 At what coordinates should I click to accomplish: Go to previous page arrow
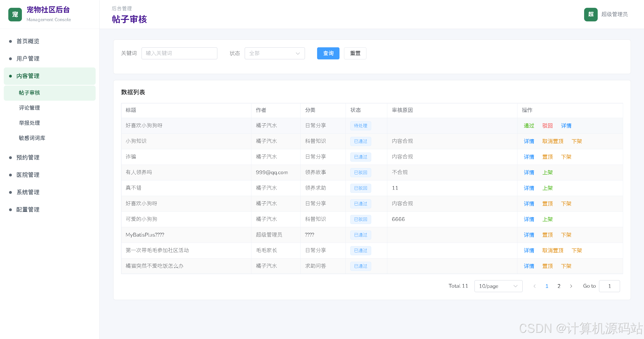(535, 286)
